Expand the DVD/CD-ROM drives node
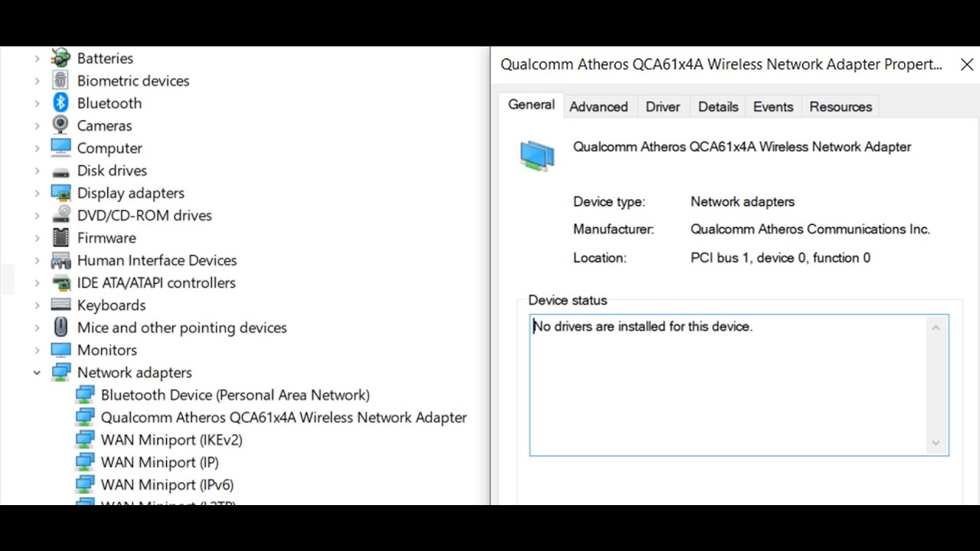This screenshot has height=551, width=980. point(37,215)
